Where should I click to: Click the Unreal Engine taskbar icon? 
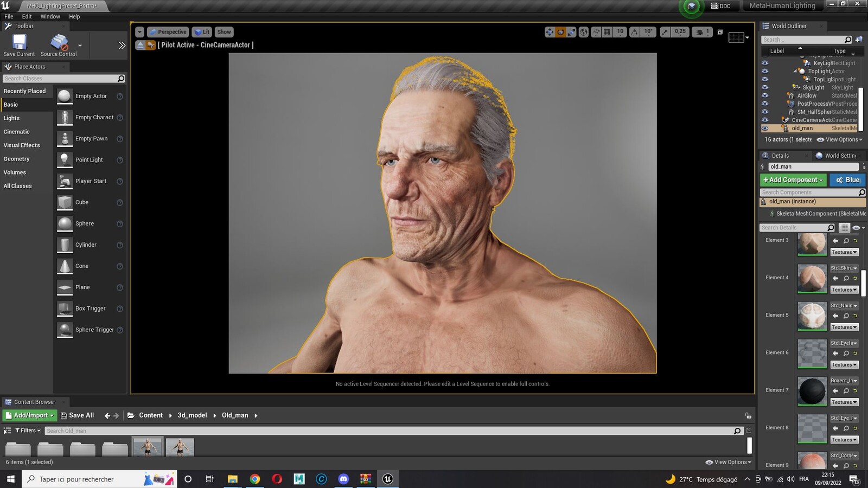click(x=388, y=479)
